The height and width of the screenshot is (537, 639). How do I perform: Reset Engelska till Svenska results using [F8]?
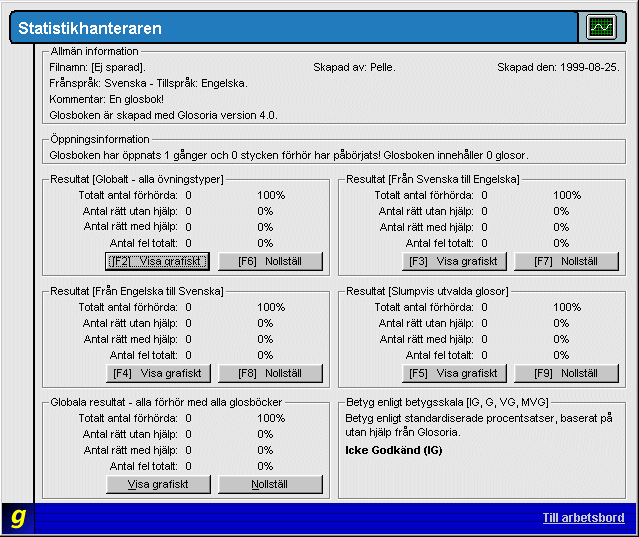click(x=270, y=373)
